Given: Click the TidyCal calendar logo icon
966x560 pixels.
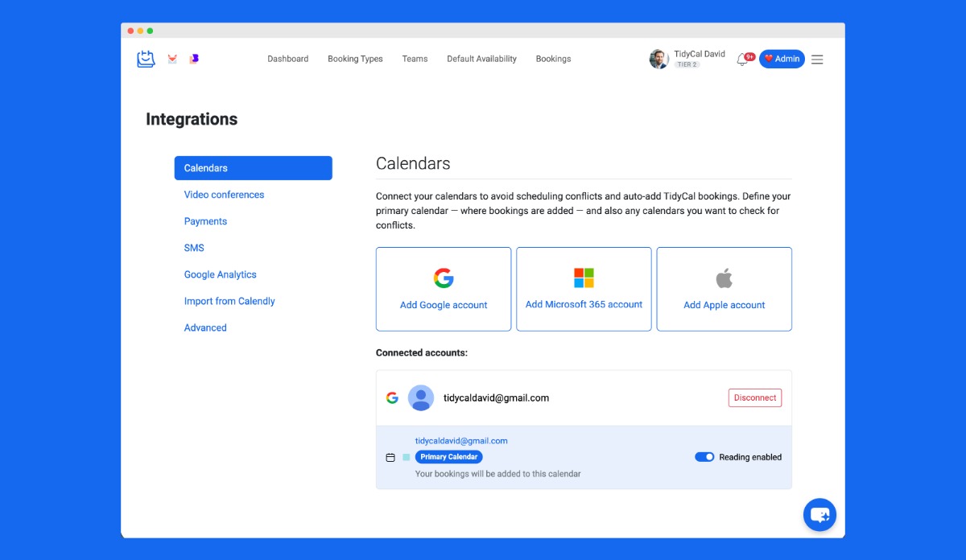Looking at the screenshot, I should tap(146, 59).
